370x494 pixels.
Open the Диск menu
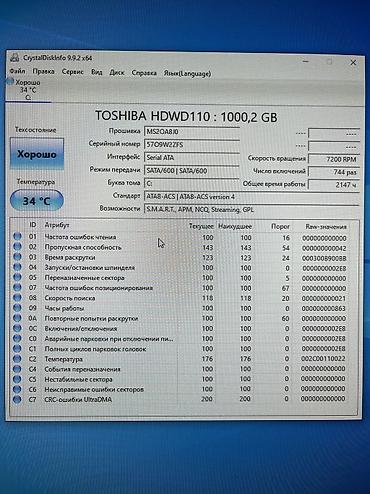pos(117,72)
